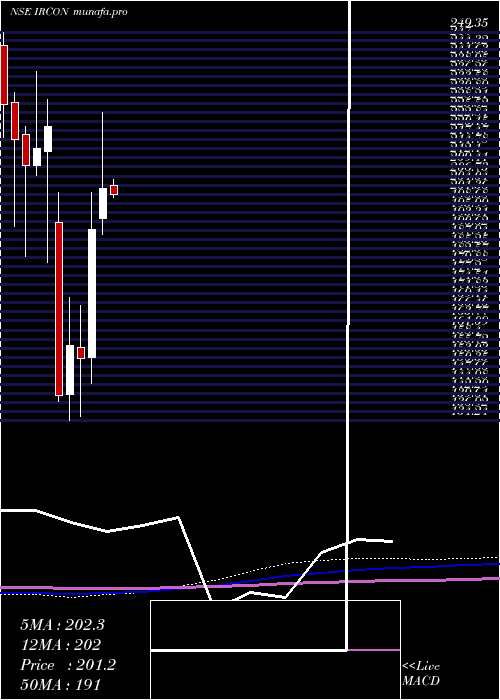500x700 pixels.
Task: Select the Price : 201.2 reading
Action: pos(68,665)
